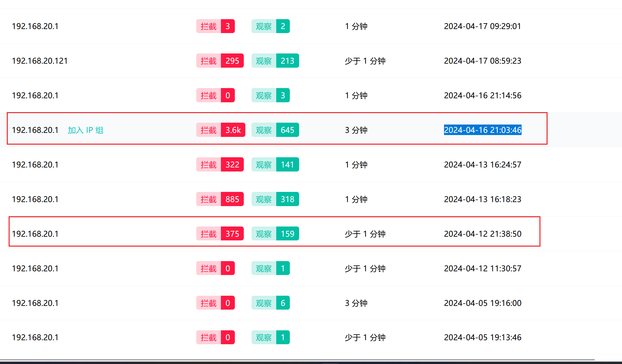The width and height of the screenshot is (622, 364).
Task: Click the highlighted timestamp 2024-04-16 21:03:46
Action: pyautogui.click(x=482, y=130)
